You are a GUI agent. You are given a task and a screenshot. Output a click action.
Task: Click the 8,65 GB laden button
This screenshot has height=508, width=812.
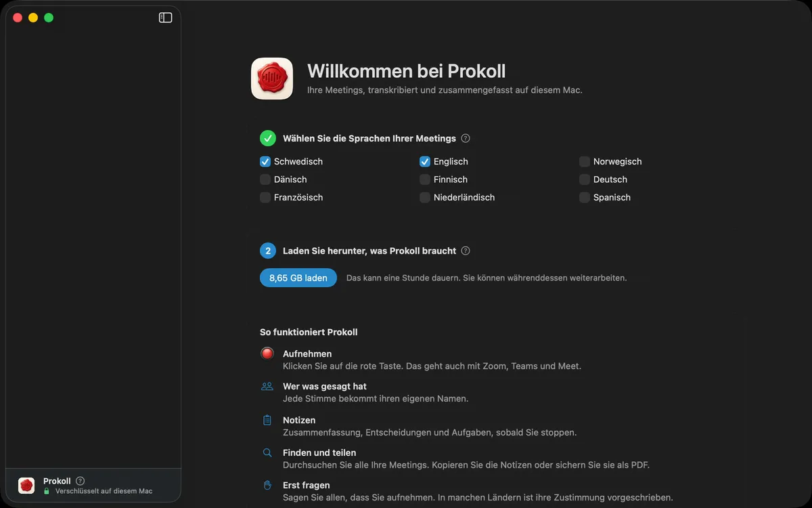click(x=298, y=278)
